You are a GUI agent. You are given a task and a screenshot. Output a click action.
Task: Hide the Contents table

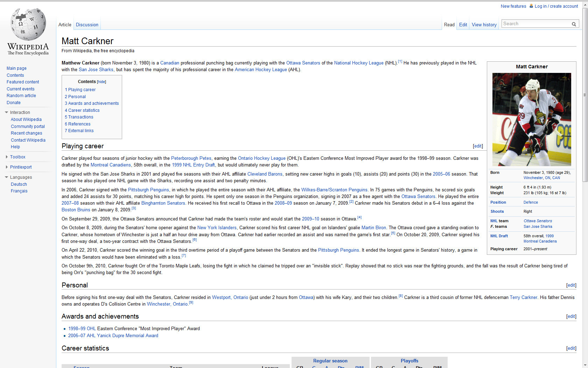click(x=101, y=82)
